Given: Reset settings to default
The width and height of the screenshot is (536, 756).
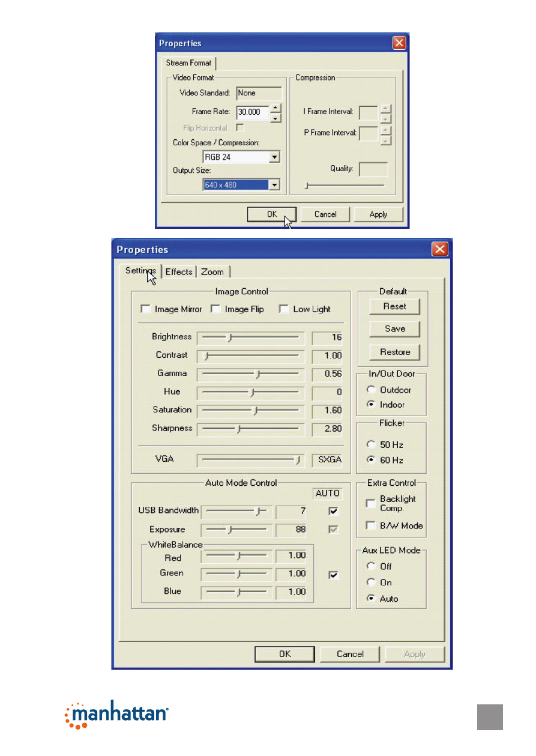Looking at the screenshot, I should tap(394, 306).
